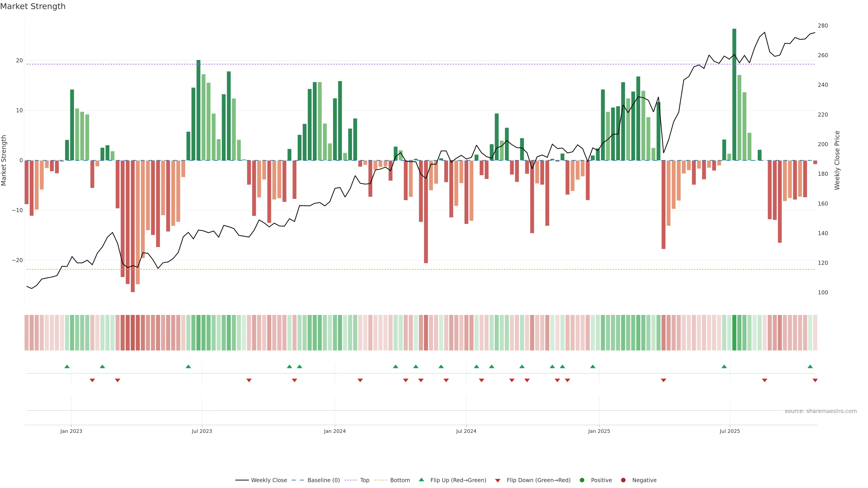868x488 pixels.
Task: Click the brightest green heatmap cell near Jul 2025
Action: 734,332
